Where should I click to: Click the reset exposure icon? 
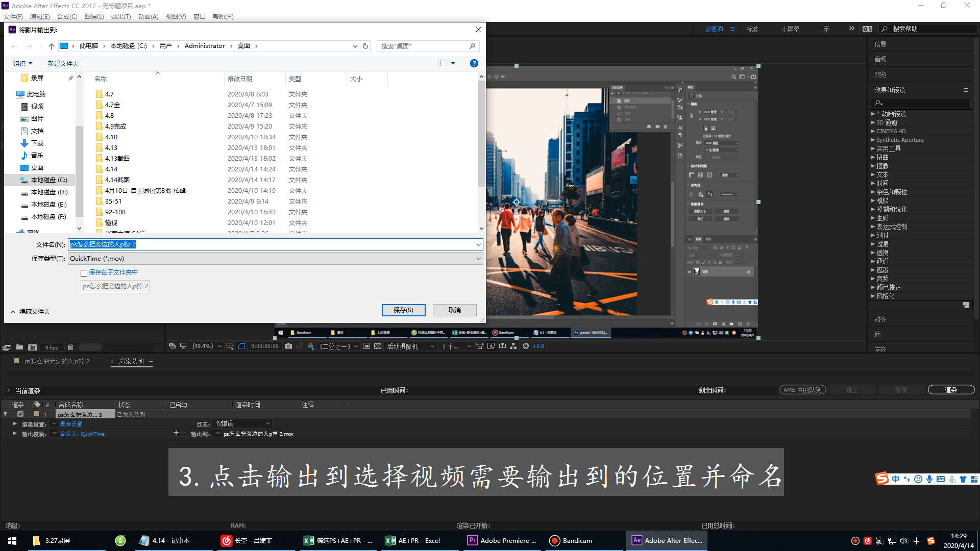(x=526, y=346)
